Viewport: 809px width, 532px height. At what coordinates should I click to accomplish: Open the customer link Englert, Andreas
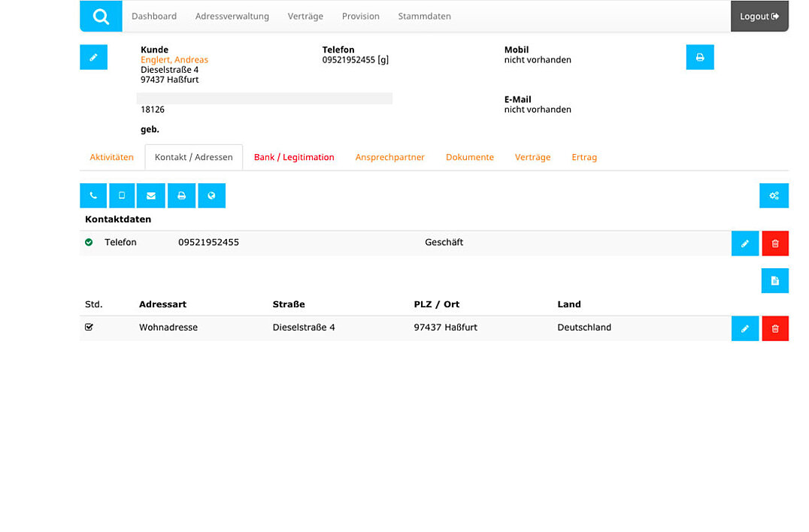point(174,60)
